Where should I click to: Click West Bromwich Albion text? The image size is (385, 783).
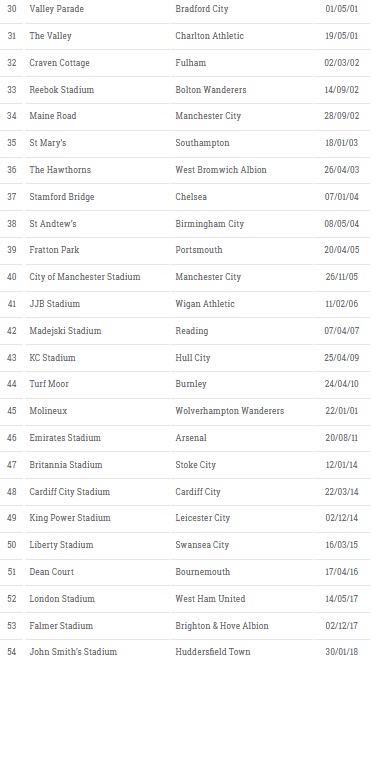pos(221,170)
